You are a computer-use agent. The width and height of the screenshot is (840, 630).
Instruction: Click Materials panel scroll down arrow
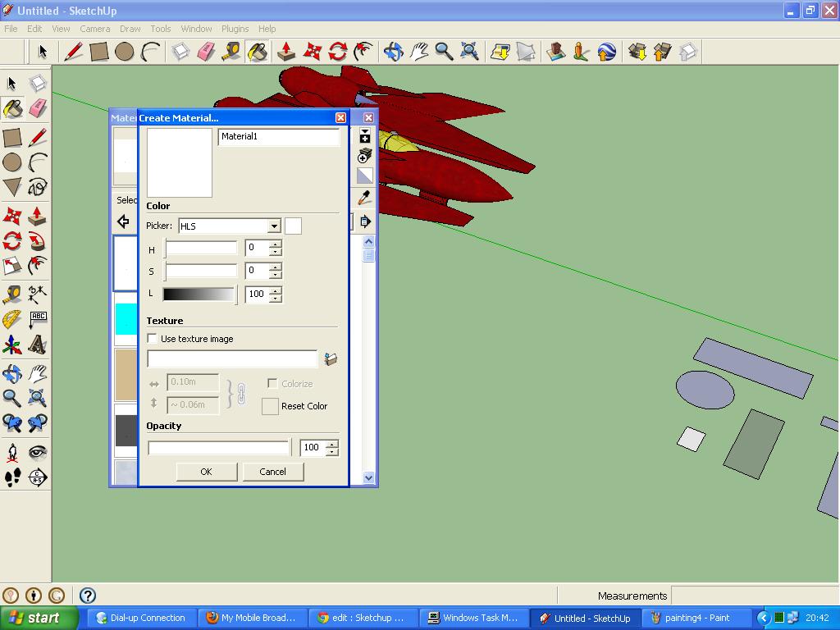point(368,477)
